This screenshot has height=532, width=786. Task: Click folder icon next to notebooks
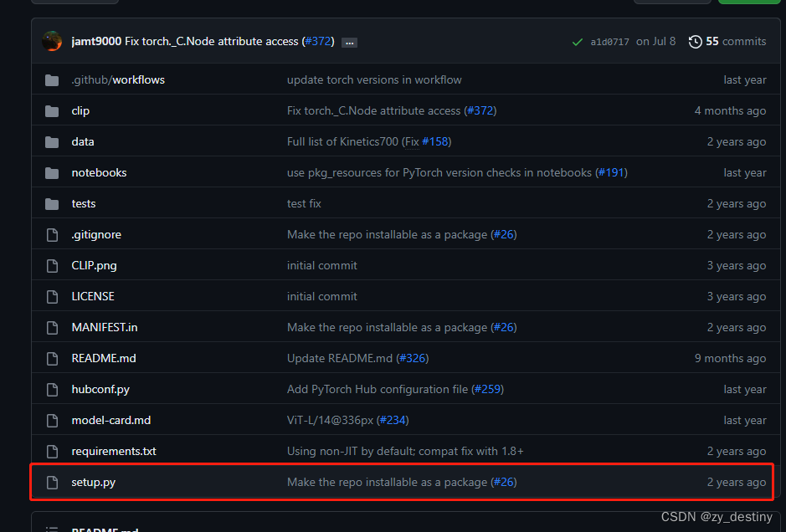52,173
